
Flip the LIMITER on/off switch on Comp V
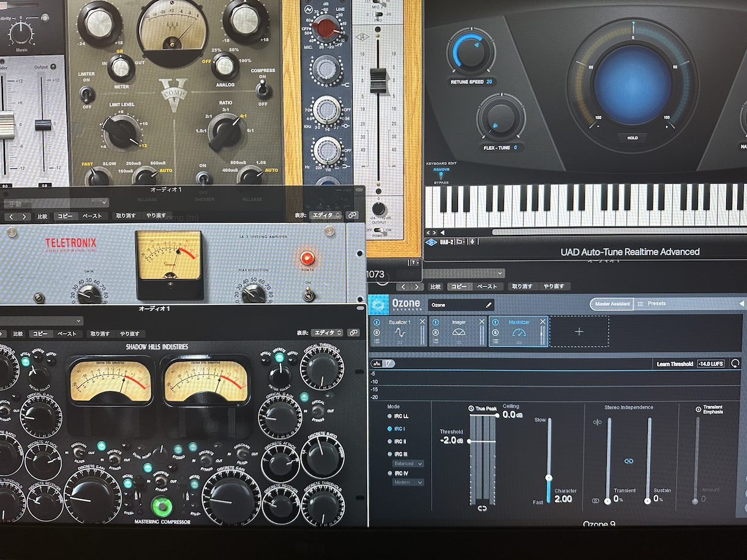(x=88, y=94)
